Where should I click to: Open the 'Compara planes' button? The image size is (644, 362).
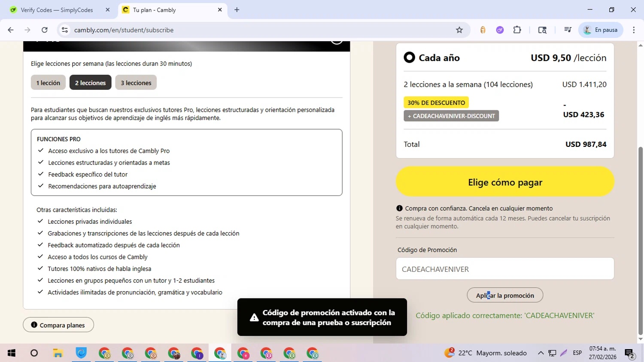click(58, 325)
